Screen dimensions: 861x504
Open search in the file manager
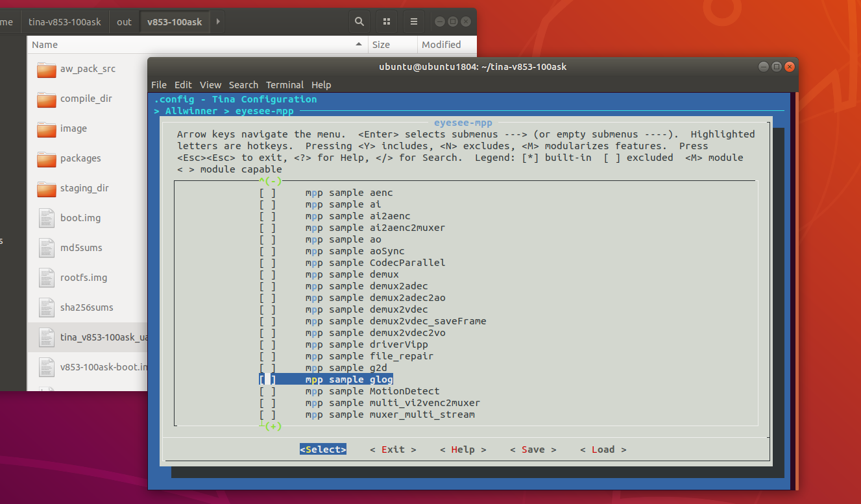point(359,21)
